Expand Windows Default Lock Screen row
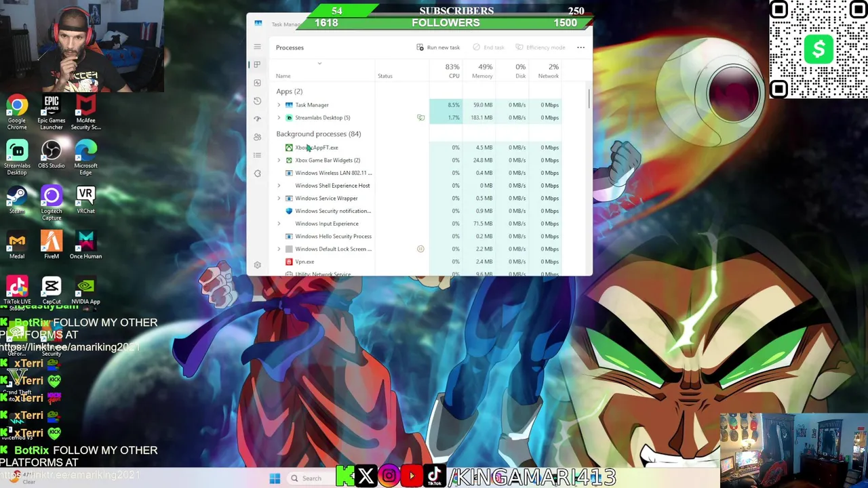Image resolution: width=868 pixels, height=488 pixels. coord(279,249)
